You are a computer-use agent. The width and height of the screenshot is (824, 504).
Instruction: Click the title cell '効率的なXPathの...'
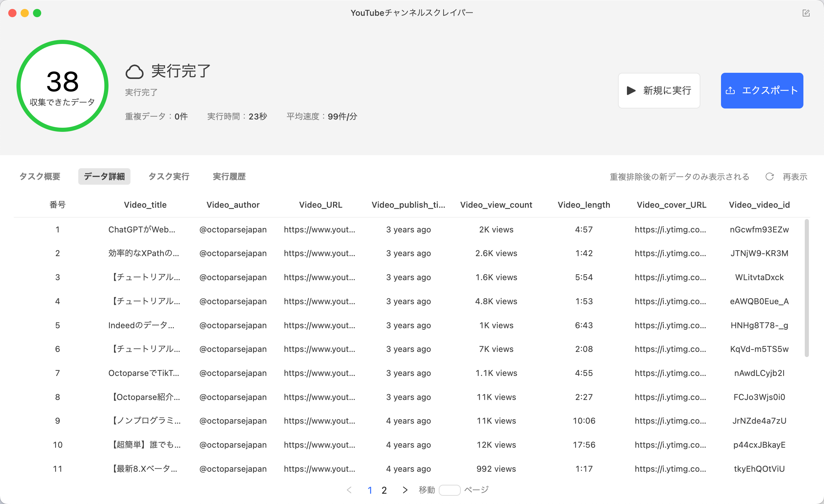(x=144, y=253)
